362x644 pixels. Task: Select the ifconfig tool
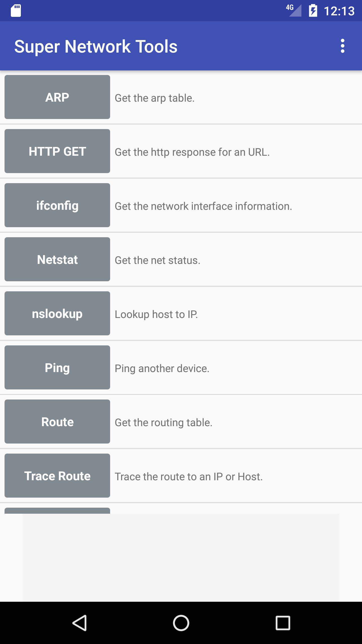click(57, 205)
